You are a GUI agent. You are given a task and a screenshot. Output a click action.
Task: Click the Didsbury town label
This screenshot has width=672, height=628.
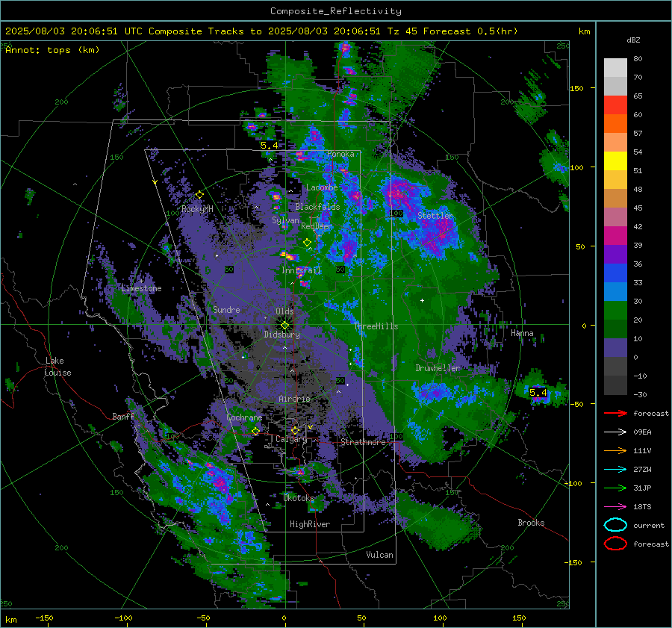pyautogui.click(x=282, y=335)
